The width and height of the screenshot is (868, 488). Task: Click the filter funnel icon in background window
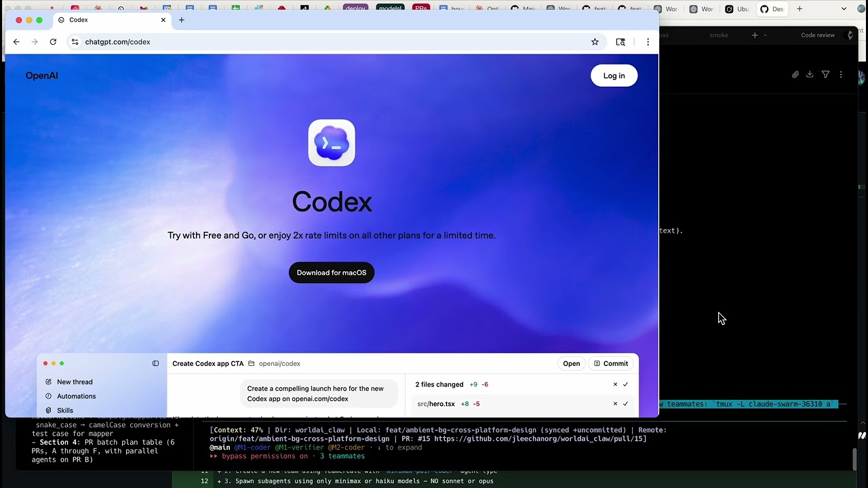(825, 75)
